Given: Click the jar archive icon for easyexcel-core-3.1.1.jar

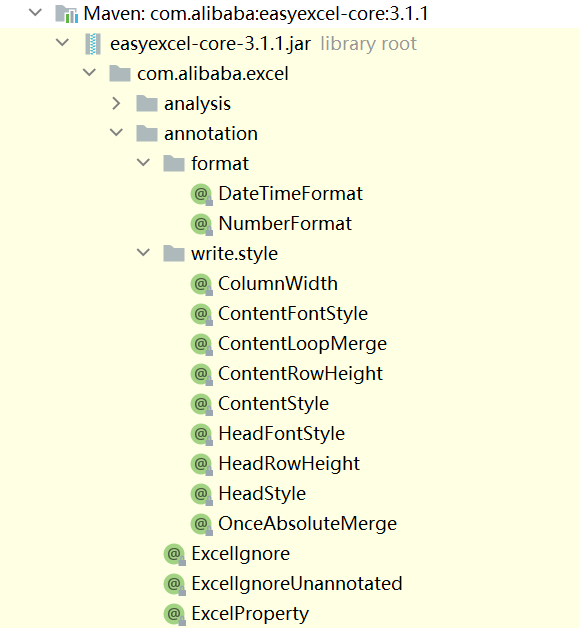Looking at the screenshot, I should 93,44.
